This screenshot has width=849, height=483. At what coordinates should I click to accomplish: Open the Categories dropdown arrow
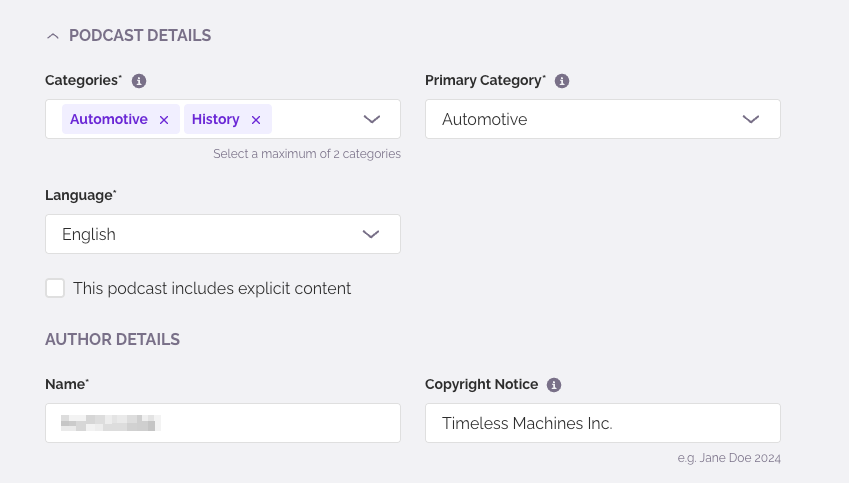click(x=372, y=119)
